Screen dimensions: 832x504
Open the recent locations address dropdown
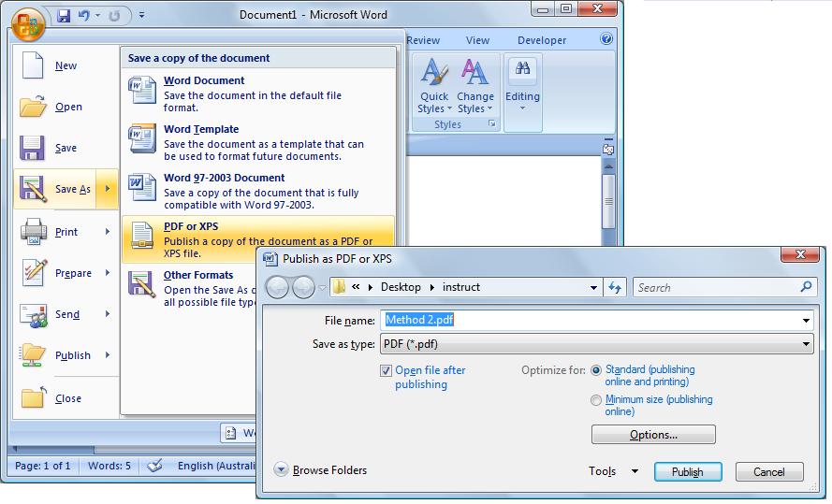tap(593, 288)
